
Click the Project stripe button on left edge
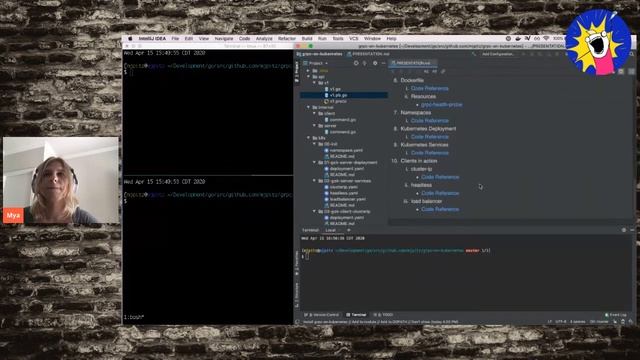(297, 72)
